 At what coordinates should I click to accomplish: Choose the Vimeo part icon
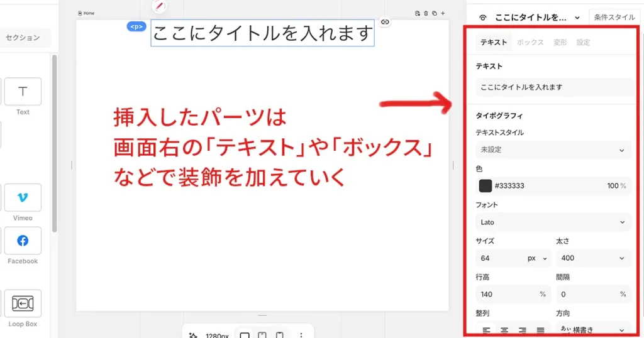23,198
